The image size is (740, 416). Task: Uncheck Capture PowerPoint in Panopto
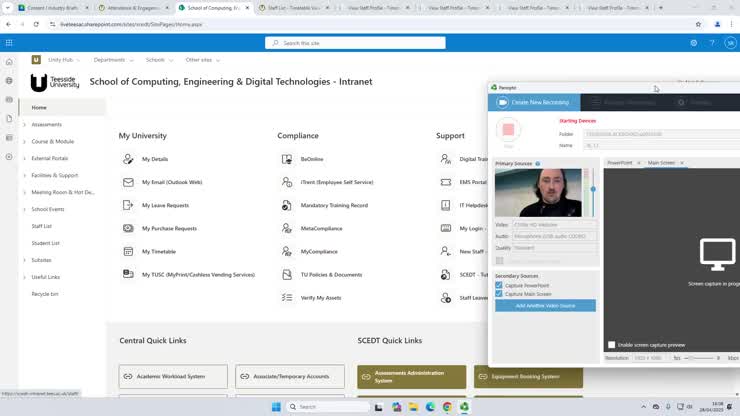coord(499,285)
